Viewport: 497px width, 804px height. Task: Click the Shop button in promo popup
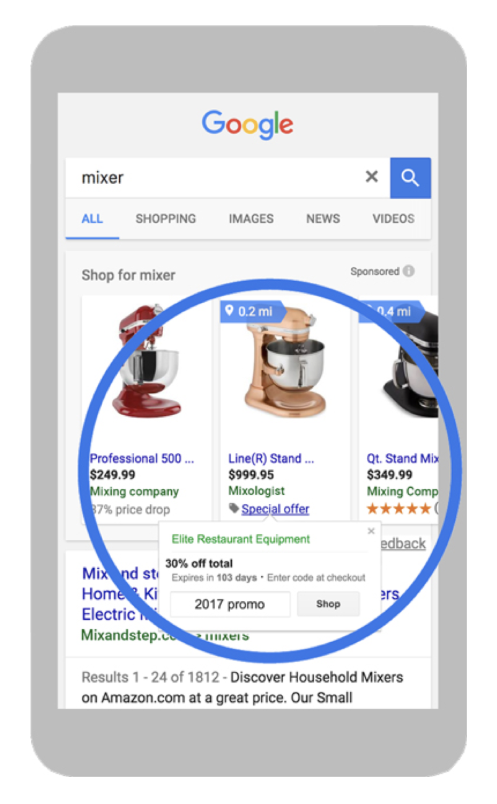[328, 604]
